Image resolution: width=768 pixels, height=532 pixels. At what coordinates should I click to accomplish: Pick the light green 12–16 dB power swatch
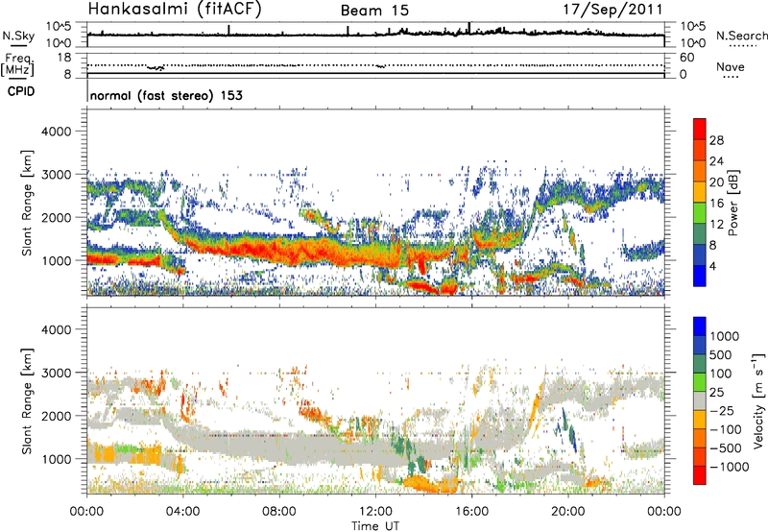pos(700,213)
